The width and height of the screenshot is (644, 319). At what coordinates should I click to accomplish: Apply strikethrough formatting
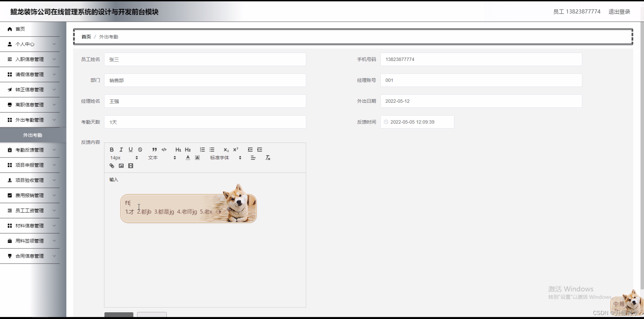tap(140, 149)
